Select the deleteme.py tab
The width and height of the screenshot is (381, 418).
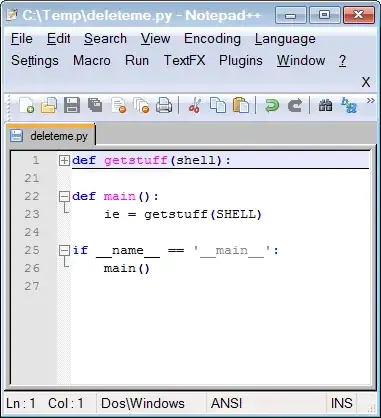[50, 136]
